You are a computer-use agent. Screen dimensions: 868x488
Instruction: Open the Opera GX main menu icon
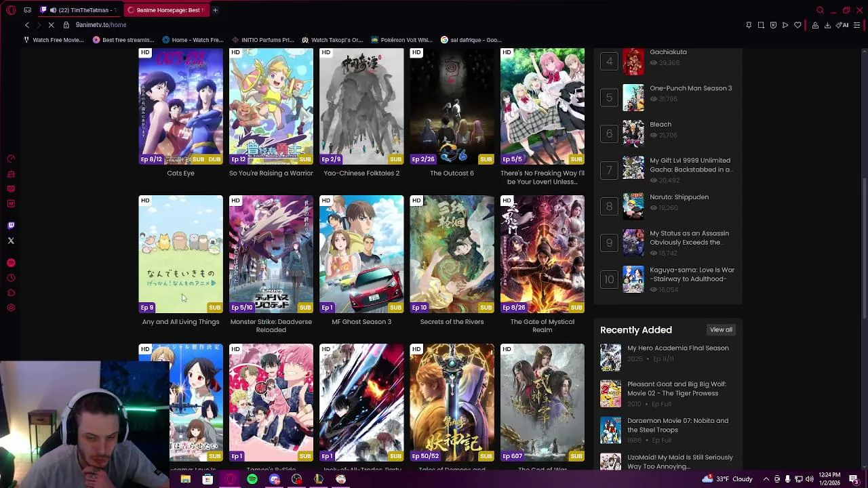pos(11,10)
